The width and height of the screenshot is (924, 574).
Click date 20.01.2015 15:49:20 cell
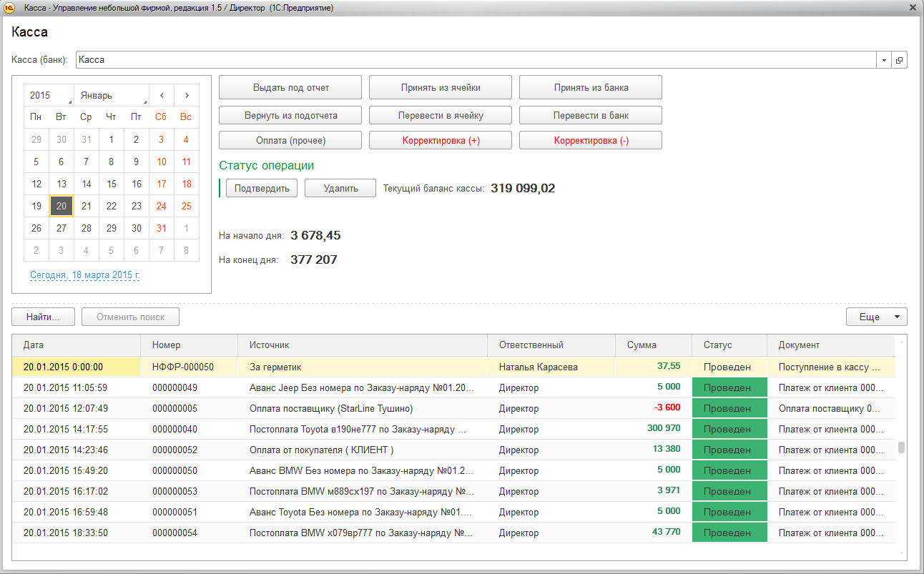click(x=77, y=470)
